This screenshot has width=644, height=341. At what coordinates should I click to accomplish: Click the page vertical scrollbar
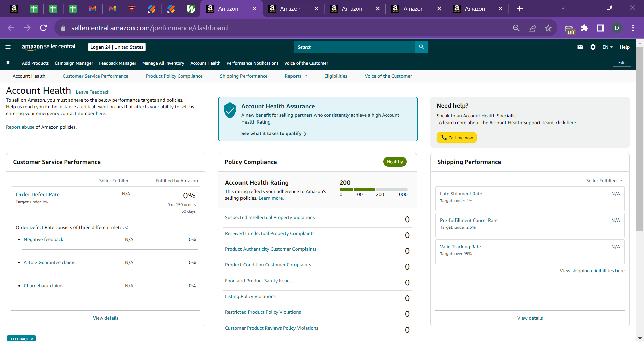(640, 139)
